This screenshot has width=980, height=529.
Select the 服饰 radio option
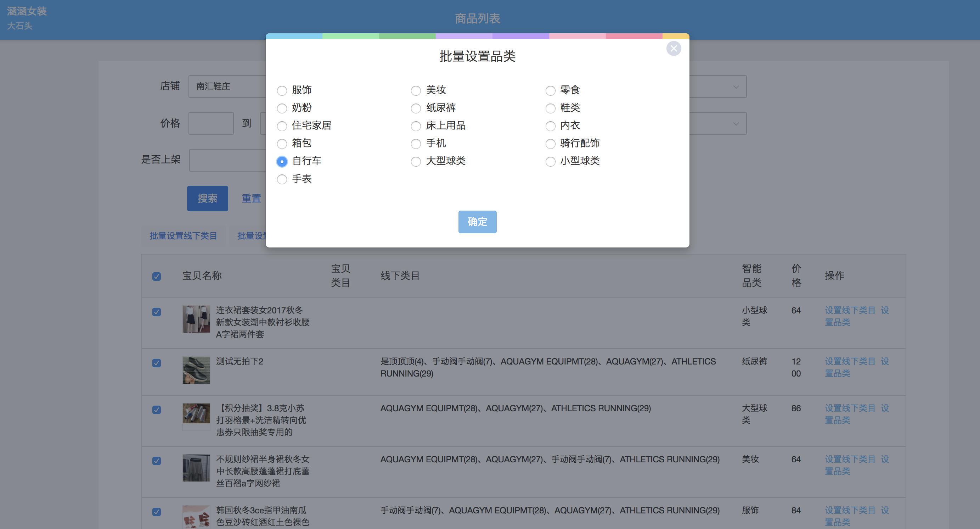[x=282, y=90]
